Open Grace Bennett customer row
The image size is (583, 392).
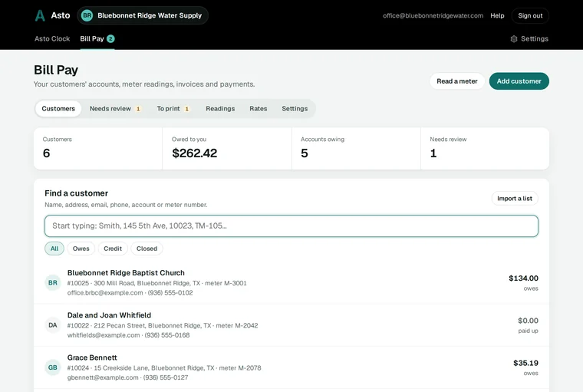click(x=291, y=367)
